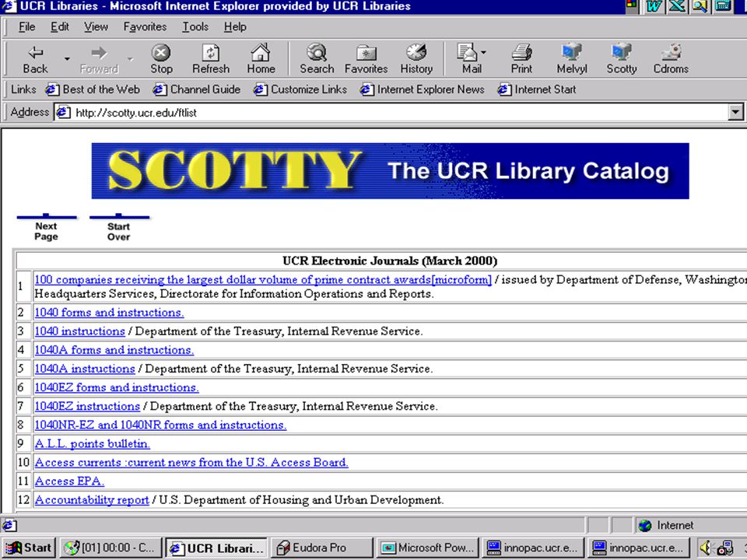Click the row number 12 cell

click(24, 500)
